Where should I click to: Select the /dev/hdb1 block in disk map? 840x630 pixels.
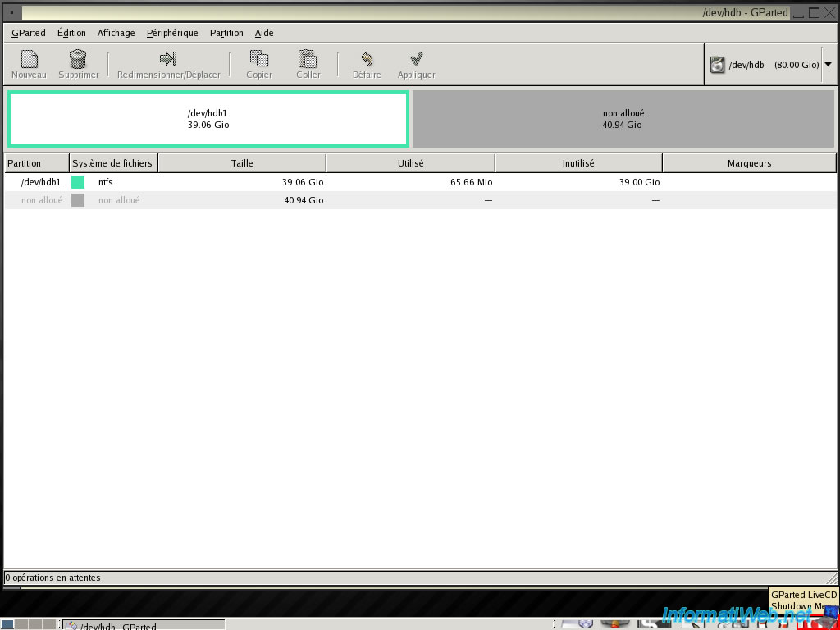pos(208,119)
